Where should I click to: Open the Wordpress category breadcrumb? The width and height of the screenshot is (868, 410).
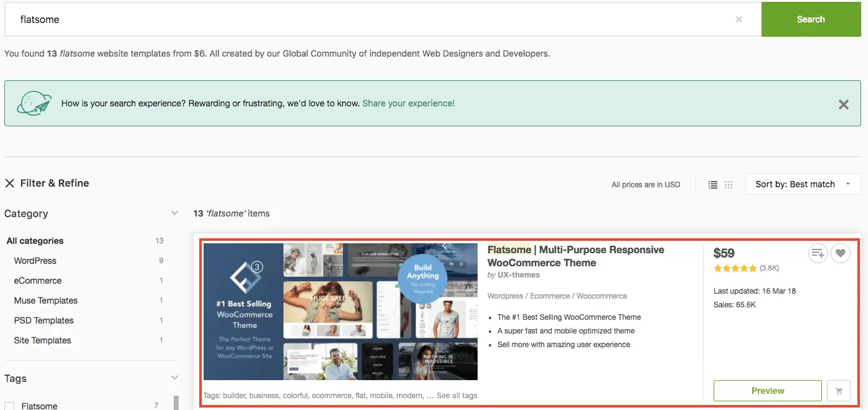click(x=506, y=296)
